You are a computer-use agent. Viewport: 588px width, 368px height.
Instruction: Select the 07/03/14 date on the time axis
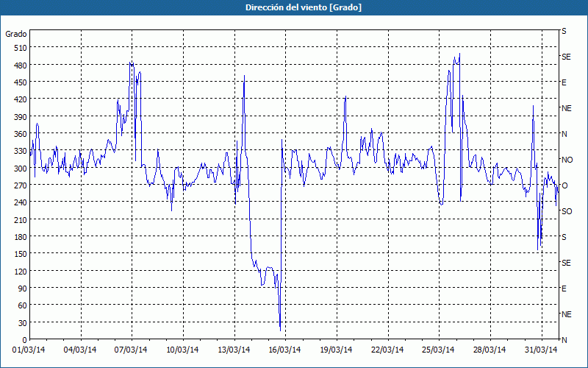click(131, 350)
